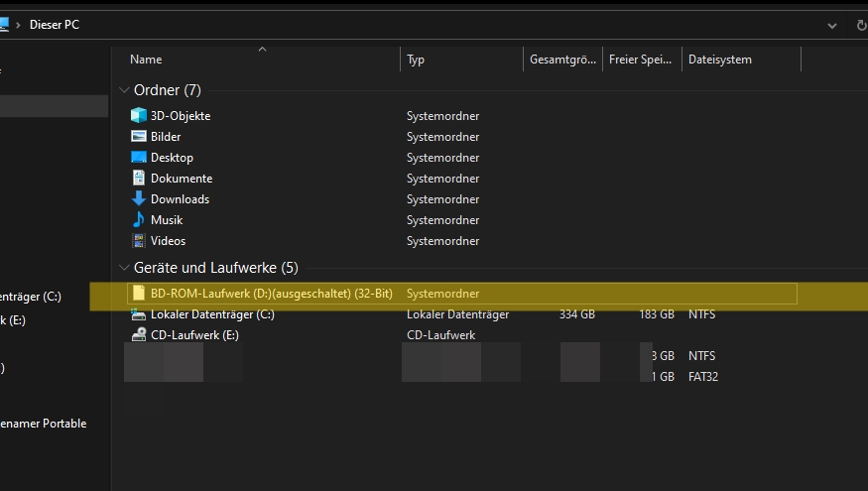Sort by the Name column header
Viewport: 868px width, 491px height.
coord(146,60)
